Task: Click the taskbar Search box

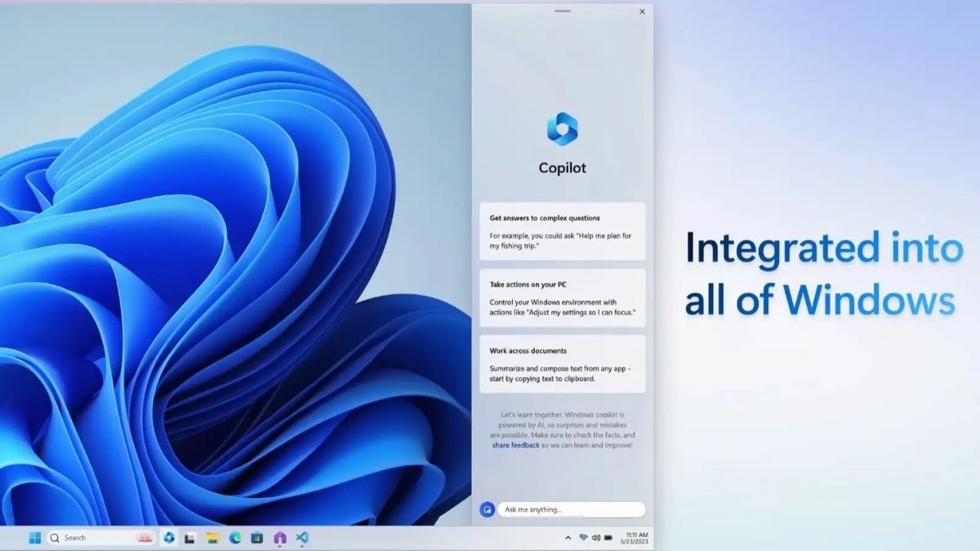Action: (x=101, y=538)
